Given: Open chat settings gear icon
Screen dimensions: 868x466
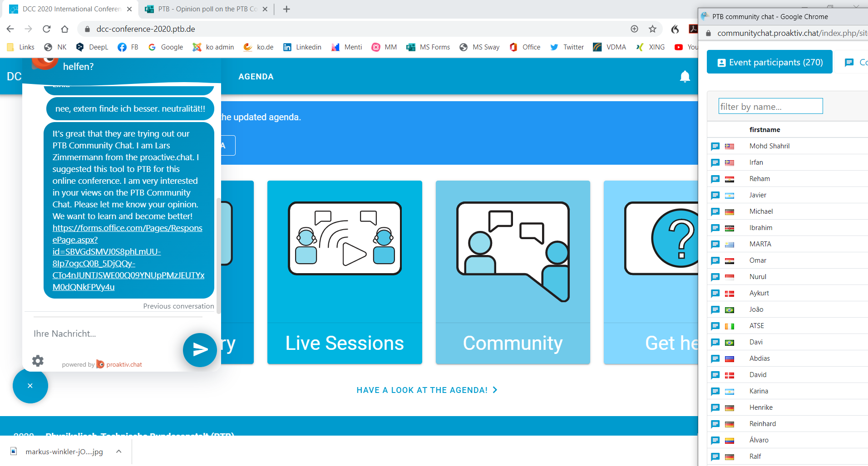Looking at the screenshot, I should [38, 361].
